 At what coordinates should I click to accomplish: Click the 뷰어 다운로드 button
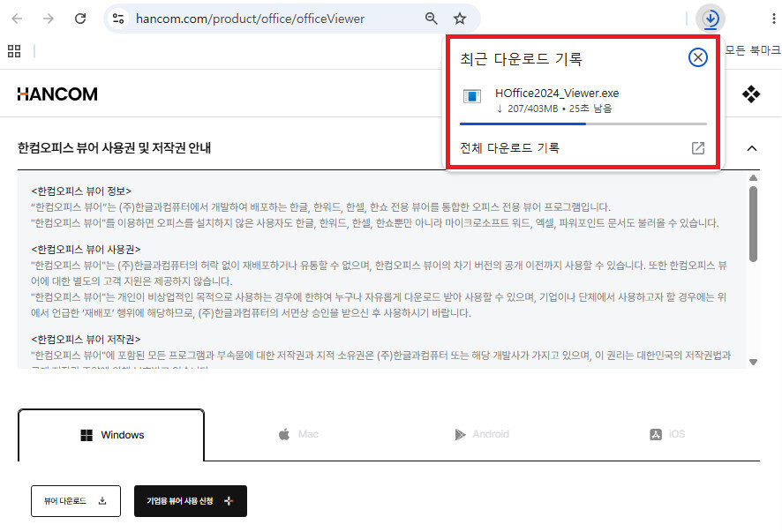click(76, 501)
